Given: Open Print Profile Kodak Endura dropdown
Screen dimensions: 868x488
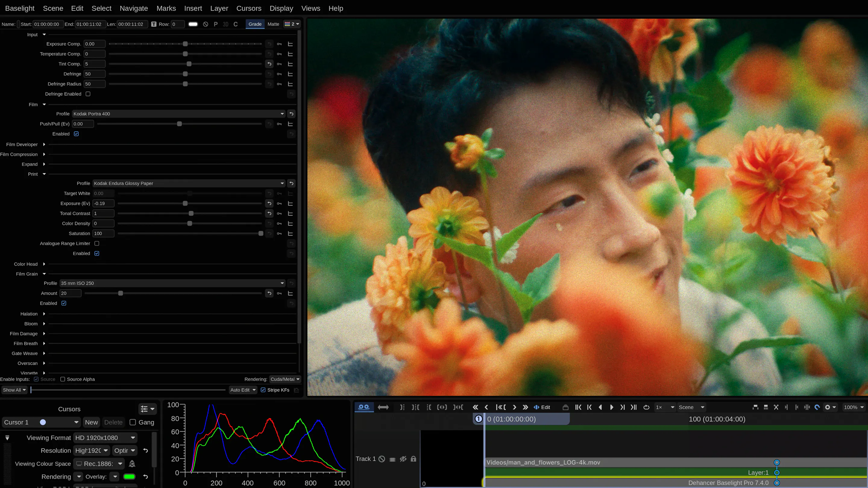Looking at the screenshot, I should pyautogui.click(x=189, y=183).
